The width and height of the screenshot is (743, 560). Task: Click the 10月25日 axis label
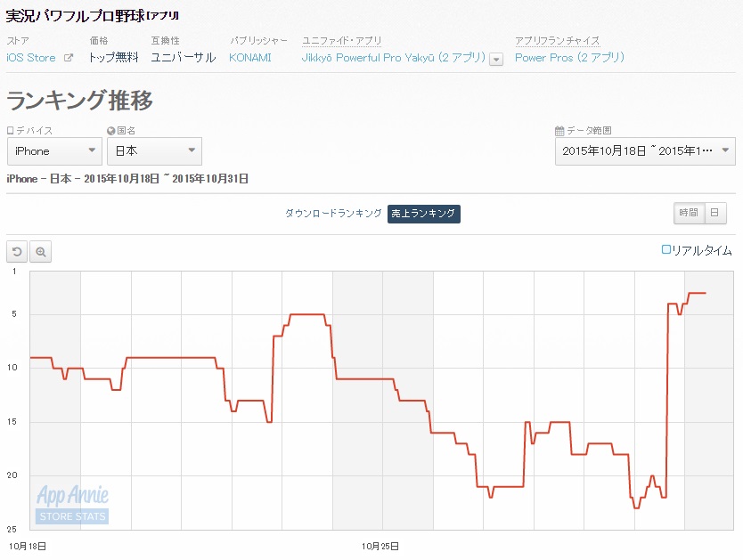[x=380, y=547]
